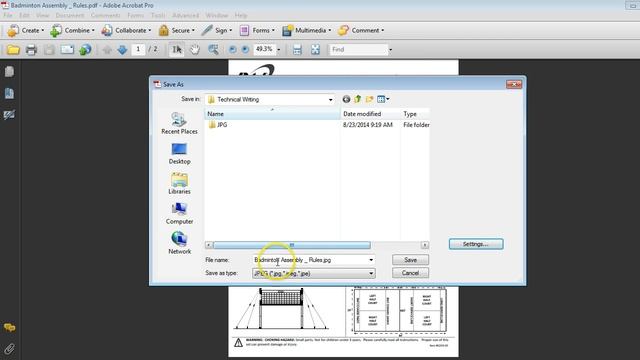Open the Edit menu
Screen dimensions: 640x360
pyautogui.click(x=24, y=16)
